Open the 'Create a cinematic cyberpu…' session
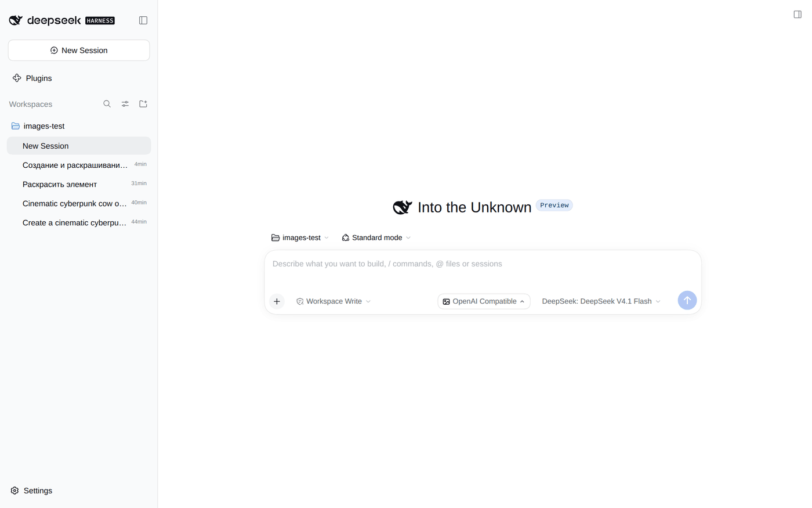 (x=79, y=222)
